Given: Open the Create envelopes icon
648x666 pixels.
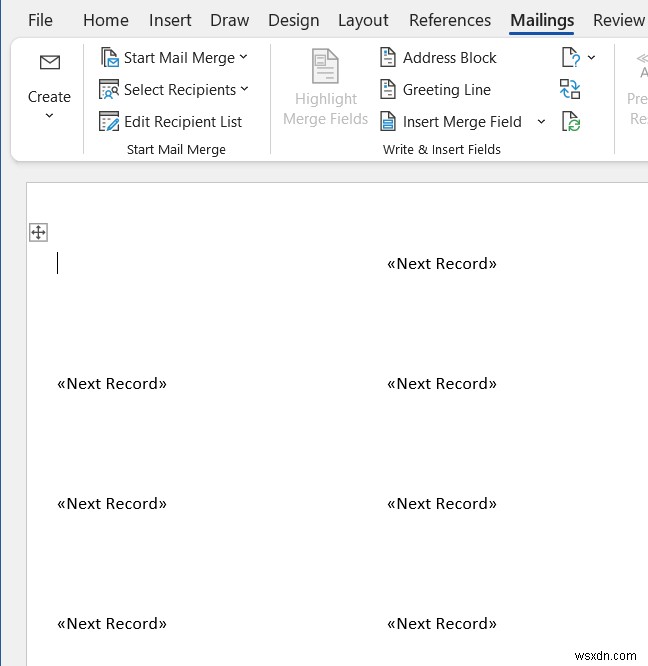Looking at the screenshot, I should [50, 62].
